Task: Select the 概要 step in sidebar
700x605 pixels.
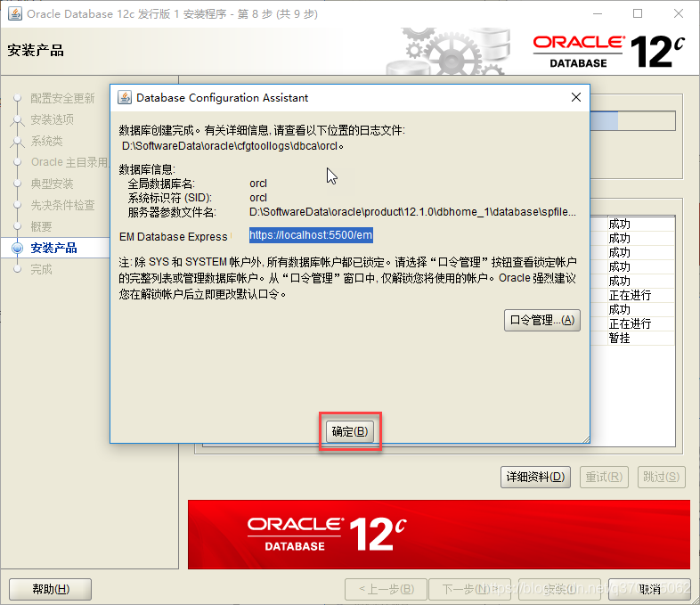Action: (41, 226)
